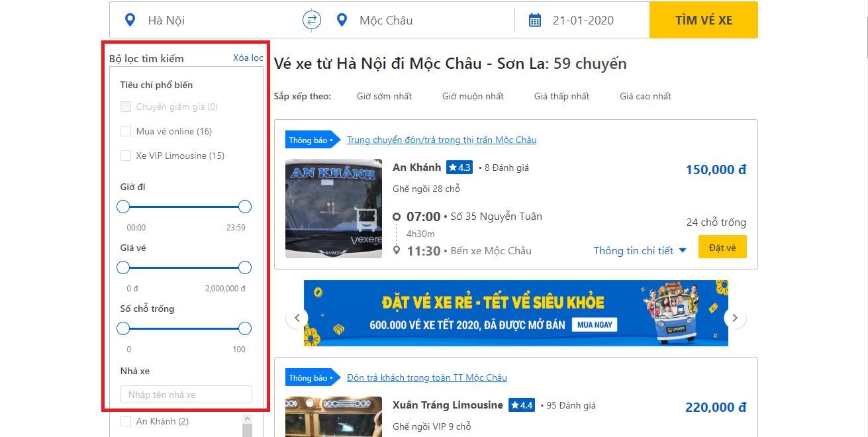Viewport: 868px width, 437px height.
Task: Click the Xuân Tráng Limousine 4.4 rating badge
Action: pyautogui.click(x=522, y=405)
